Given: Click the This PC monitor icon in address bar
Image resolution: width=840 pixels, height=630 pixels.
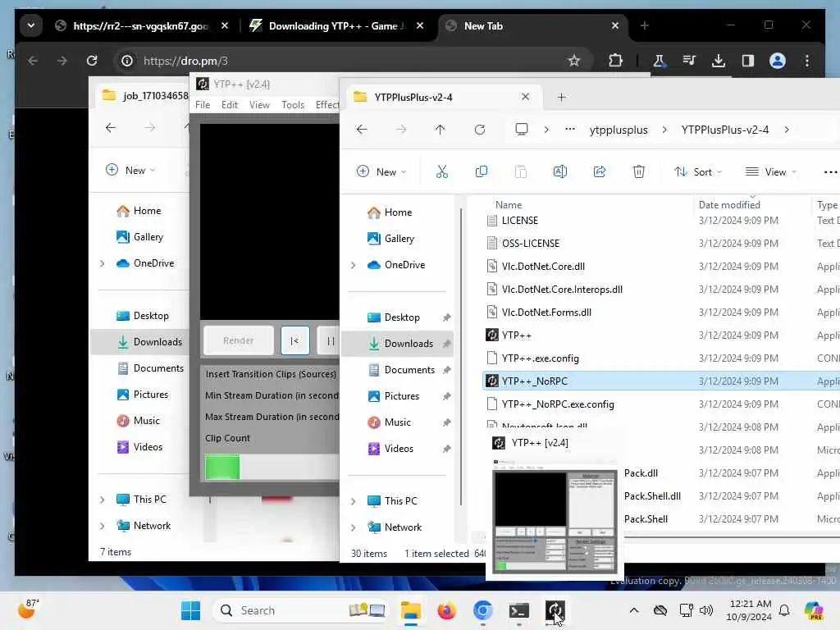Looking at the screenshot, I should tap(521, 129).
